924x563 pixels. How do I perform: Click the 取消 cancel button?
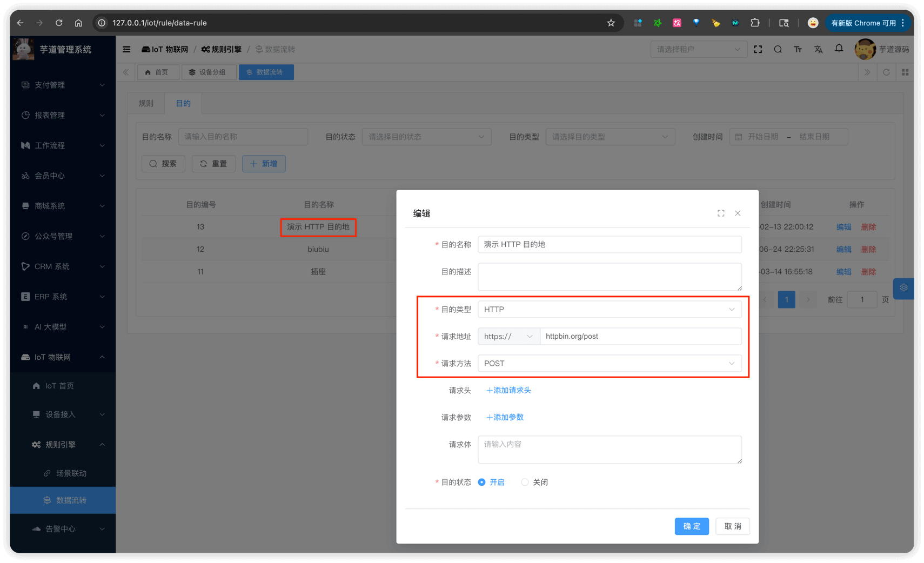(732, 526)
